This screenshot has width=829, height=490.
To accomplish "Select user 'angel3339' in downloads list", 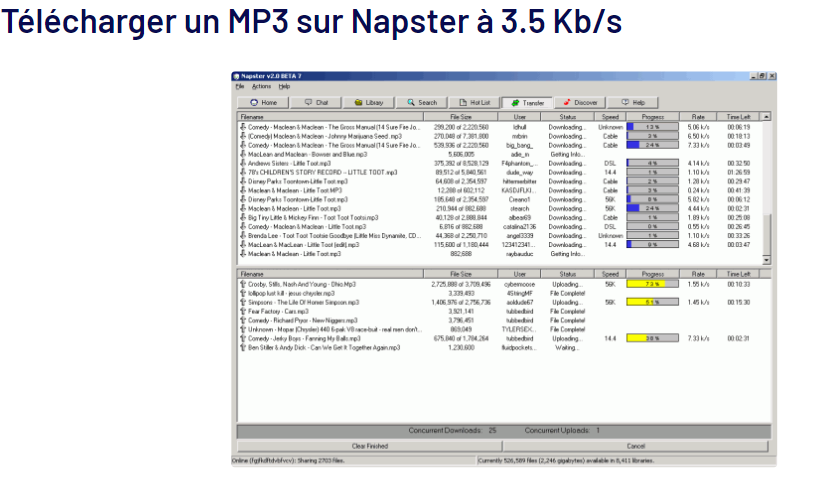I will click(x=519, y=236).
